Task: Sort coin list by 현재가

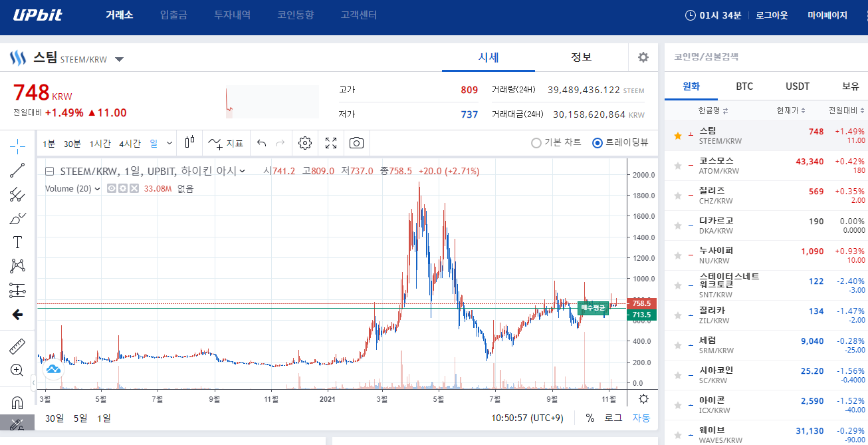Action: 791,110
